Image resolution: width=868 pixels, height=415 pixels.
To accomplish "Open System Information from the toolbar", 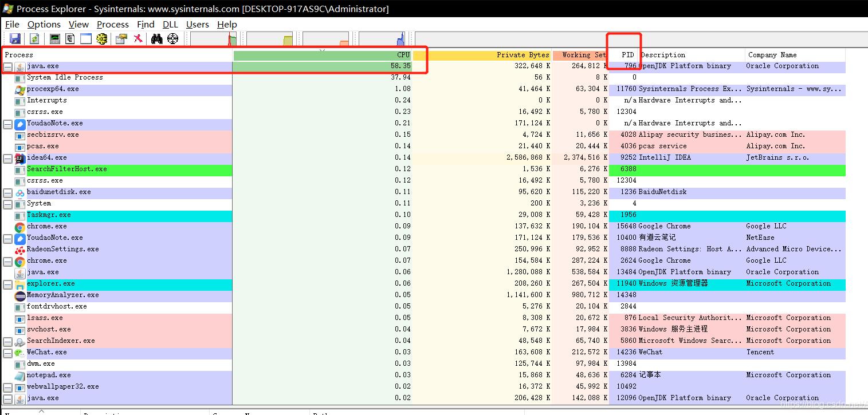I will point(55,39).
